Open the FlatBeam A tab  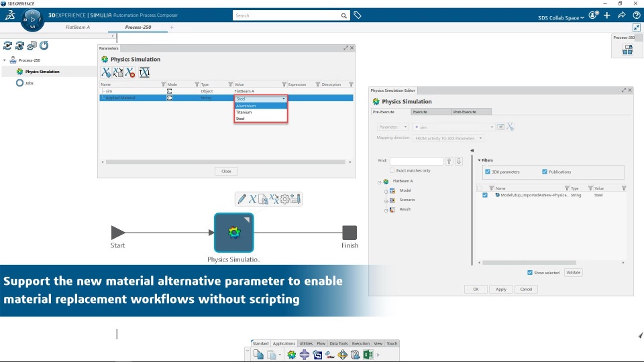(78, 27)
